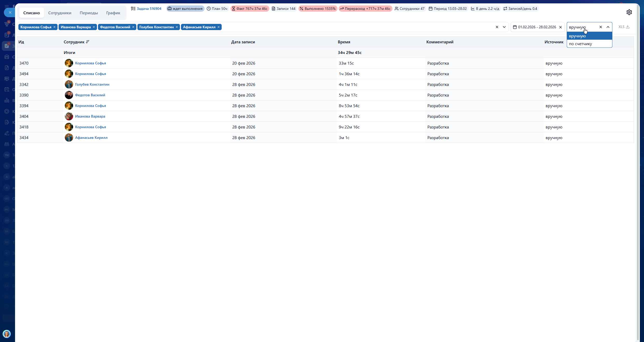The image size is (644, 342).
Task: Open the Задача 516904 link
Action: pos(149,9)
